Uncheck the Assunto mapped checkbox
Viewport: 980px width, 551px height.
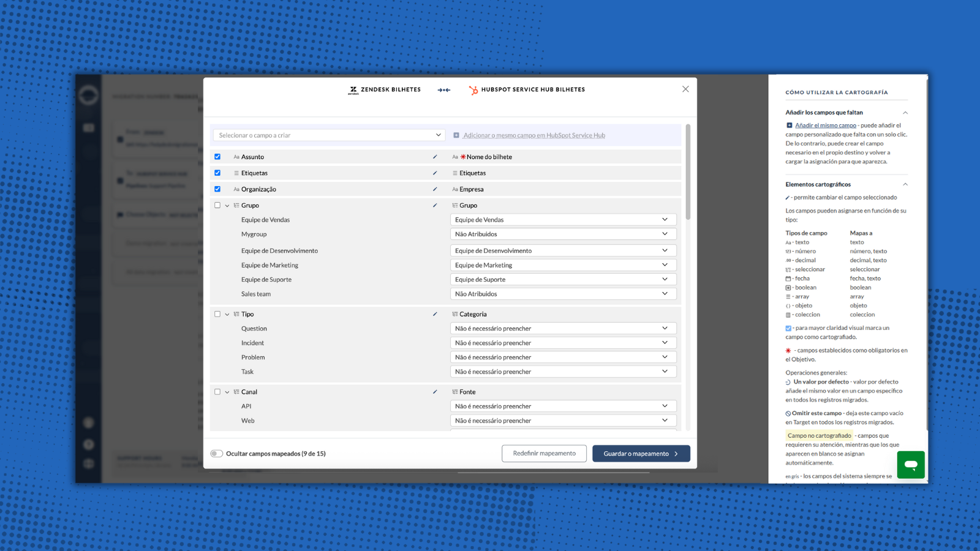point(217,157)
